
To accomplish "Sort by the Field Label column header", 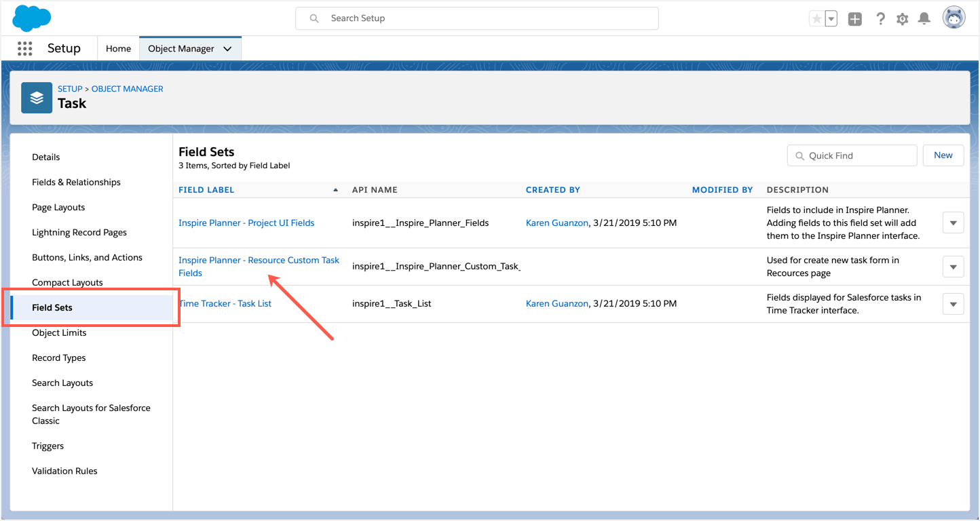I will 206,189.
